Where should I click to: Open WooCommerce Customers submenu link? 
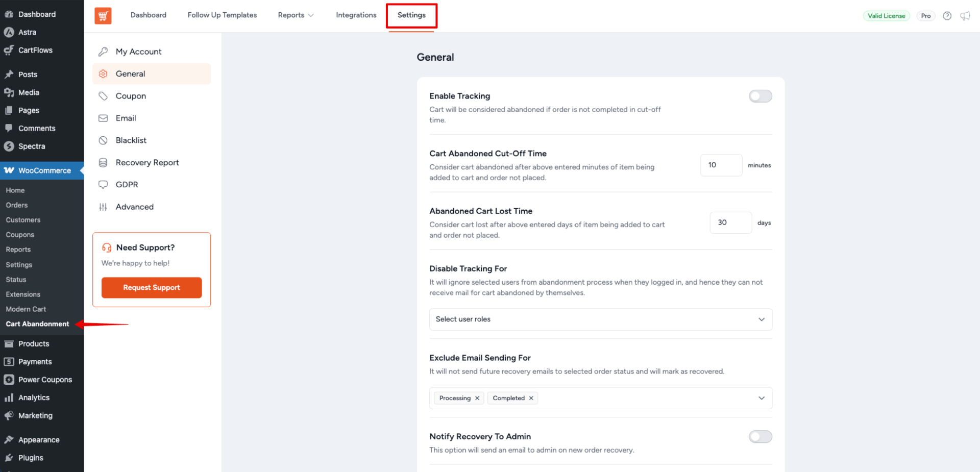pos(23,220)
